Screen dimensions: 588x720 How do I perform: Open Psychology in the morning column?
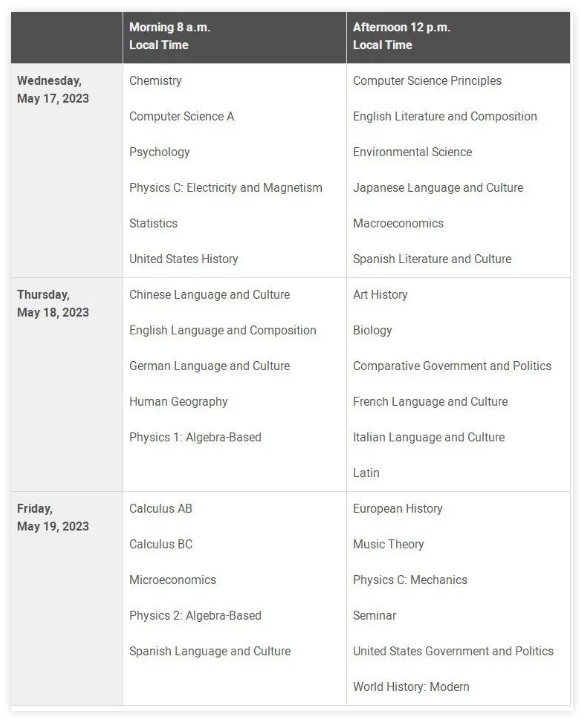[159, 152]
